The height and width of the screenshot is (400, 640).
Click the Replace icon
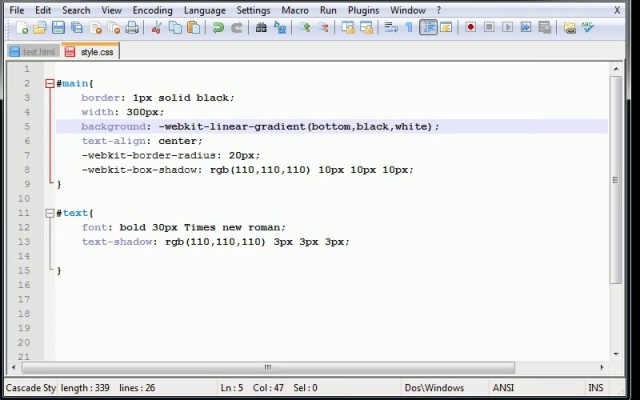280,27
